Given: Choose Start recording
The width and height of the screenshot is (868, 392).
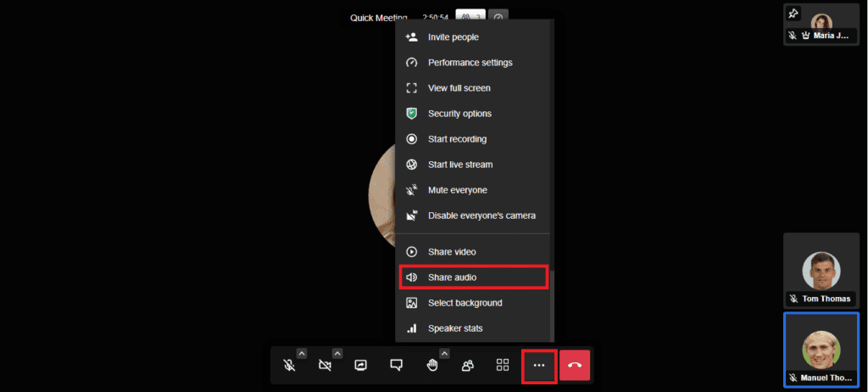Looking at the screenshot, I should (x=473, y=139).
